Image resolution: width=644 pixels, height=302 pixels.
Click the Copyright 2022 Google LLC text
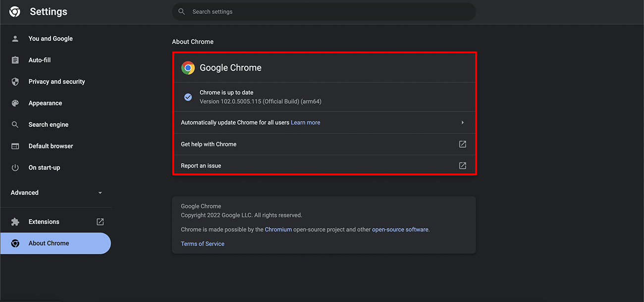click(241, 215)
